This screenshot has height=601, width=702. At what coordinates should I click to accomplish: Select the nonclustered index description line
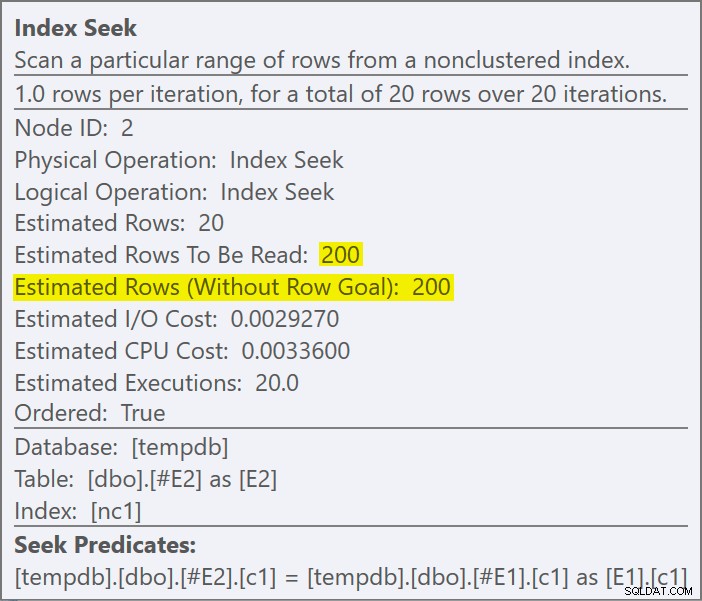(x=322, y=60)
